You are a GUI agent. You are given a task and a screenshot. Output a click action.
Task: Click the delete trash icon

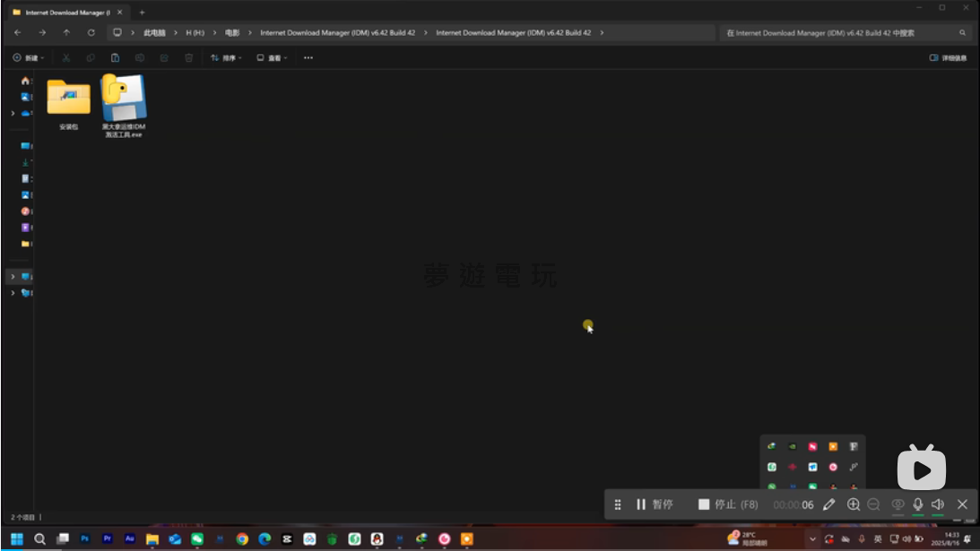tap(189, 57)
